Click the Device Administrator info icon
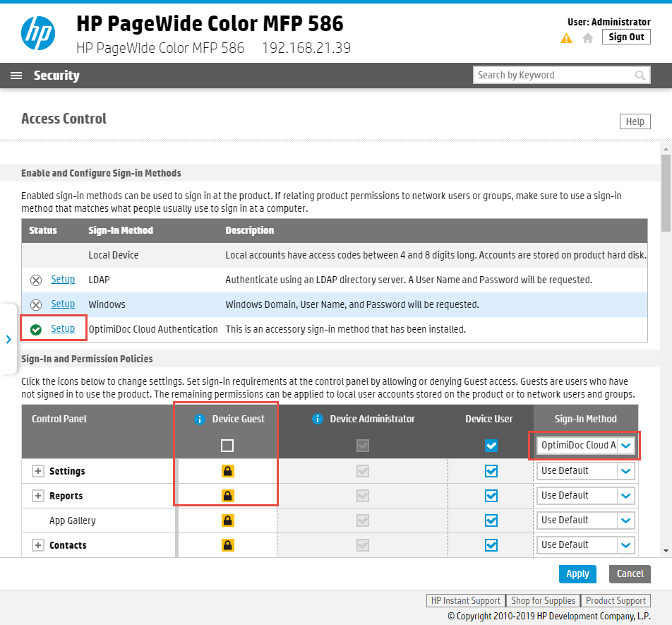This screenshot has width=672, height=625. pyautogui.click(x=317, y=419)
